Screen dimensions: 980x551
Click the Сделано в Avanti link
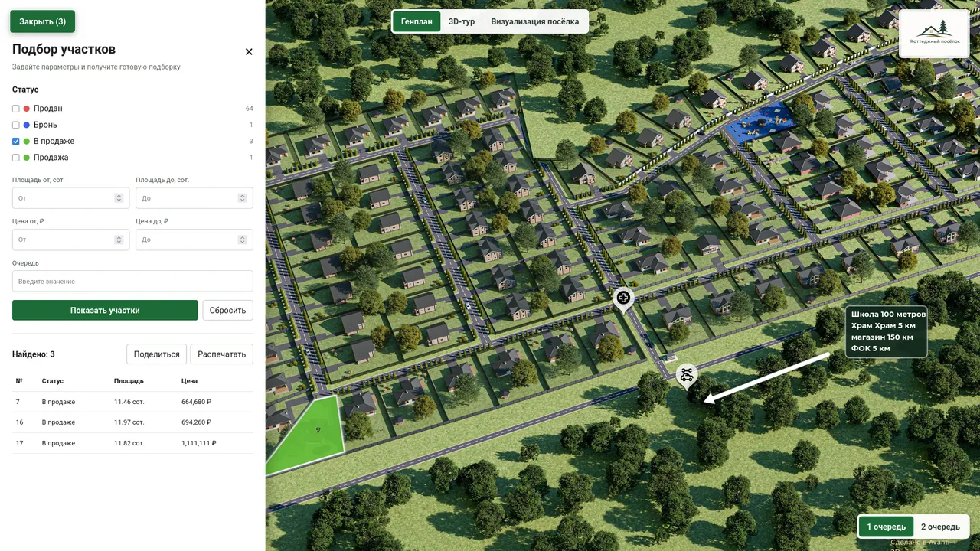coord(920,543)
